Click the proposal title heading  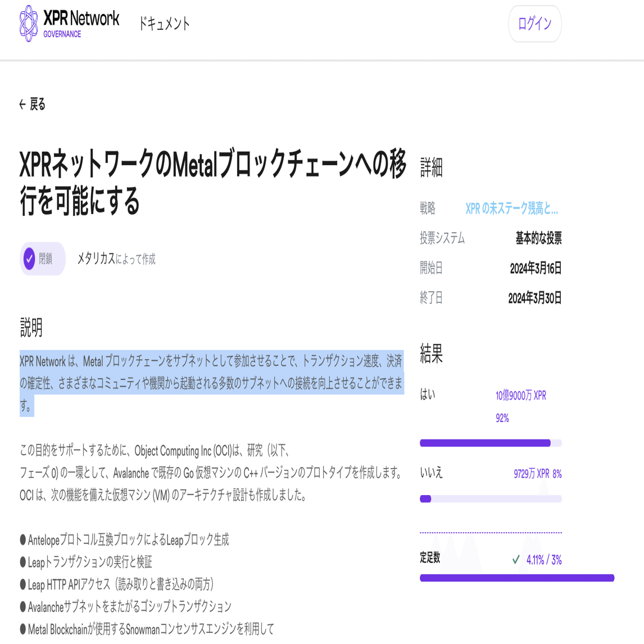click(213, 182)
